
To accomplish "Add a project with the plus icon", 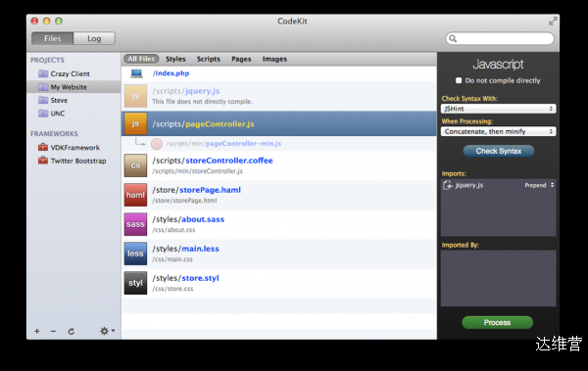I will point(37,331).
